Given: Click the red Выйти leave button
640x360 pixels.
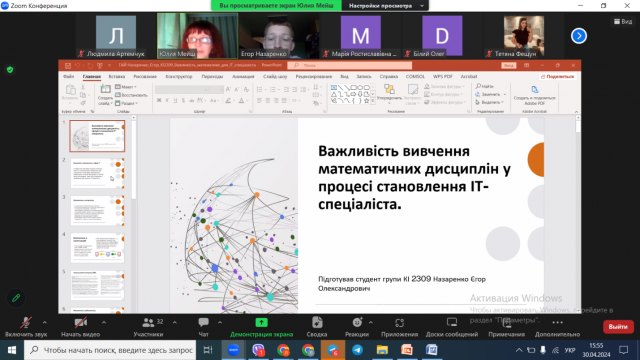Looking at the screenshot, I should 618,327.
